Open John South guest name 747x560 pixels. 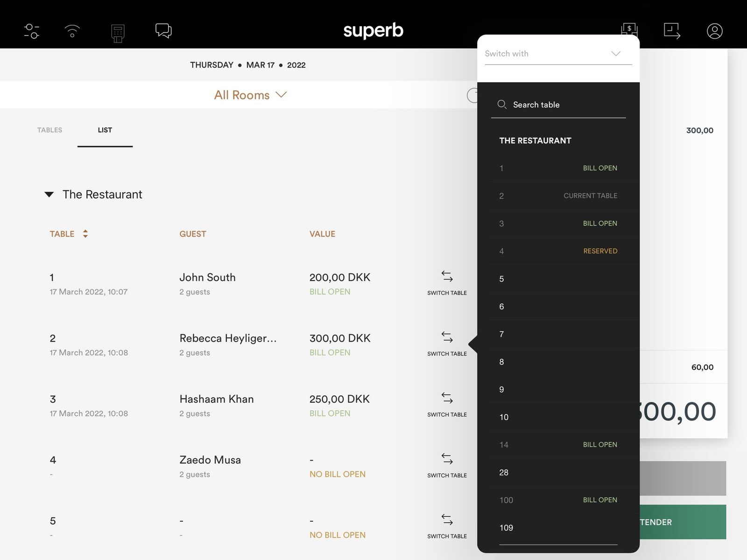207,277
